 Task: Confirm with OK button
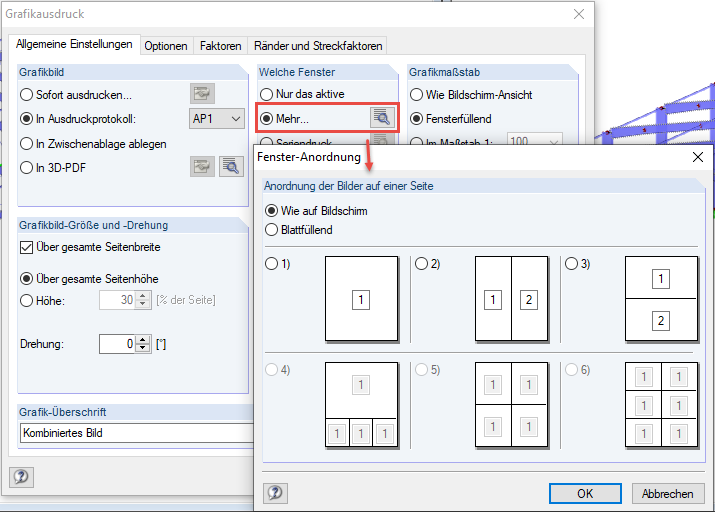(x=585, y=493)
